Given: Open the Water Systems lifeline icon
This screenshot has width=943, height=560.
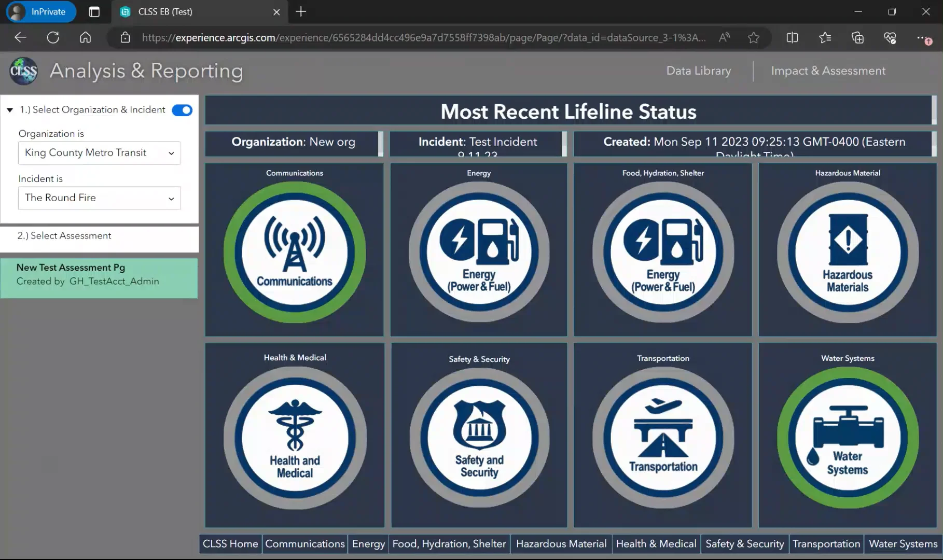Looking at the screenshot, I should point(847,438).
